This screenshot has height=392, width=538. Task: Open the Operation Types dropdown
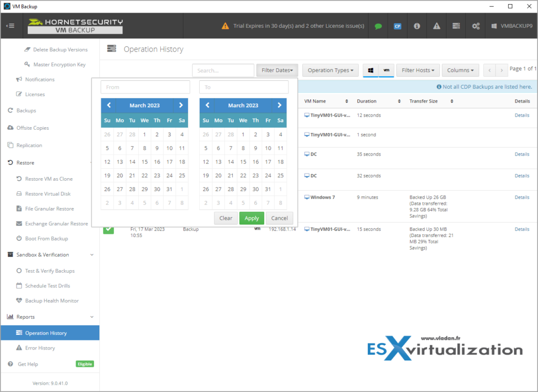coord(330,70)
